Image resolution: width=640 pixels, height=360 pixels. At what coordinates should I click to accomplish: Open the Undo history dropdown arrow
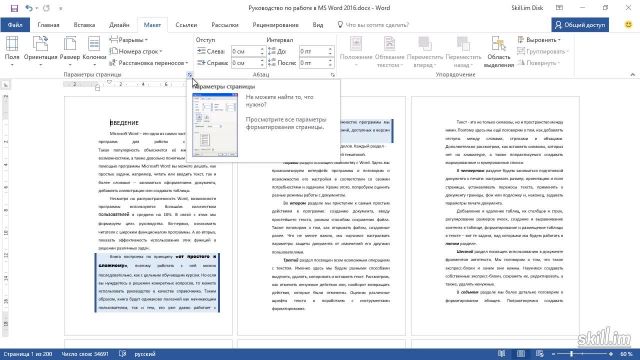coord(36,8)
